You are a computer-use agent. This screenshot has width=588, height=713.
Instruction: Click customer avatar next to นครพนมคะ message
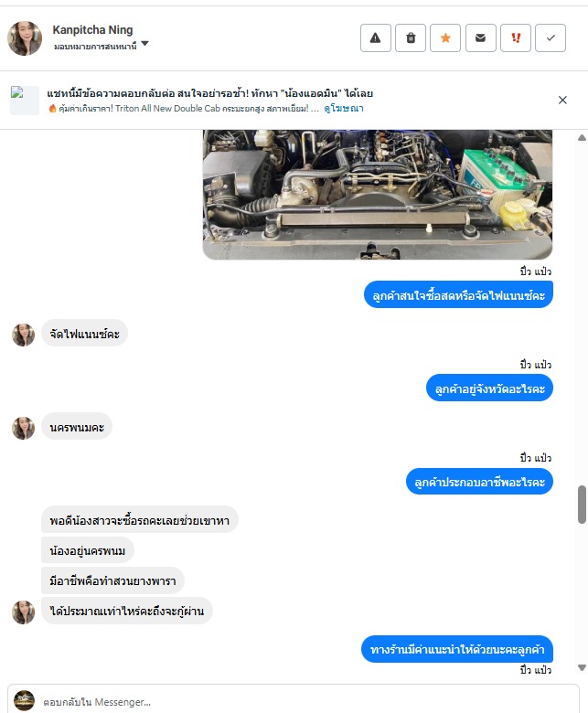(23, 428)
